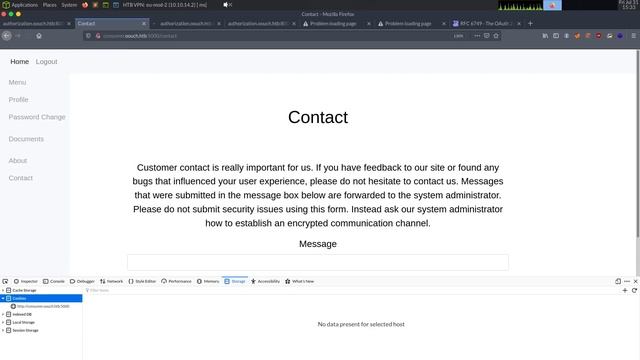Close the active Contact tab
Image resolution: width=640 pixels, height=360 pixels.
click(144, 24)
